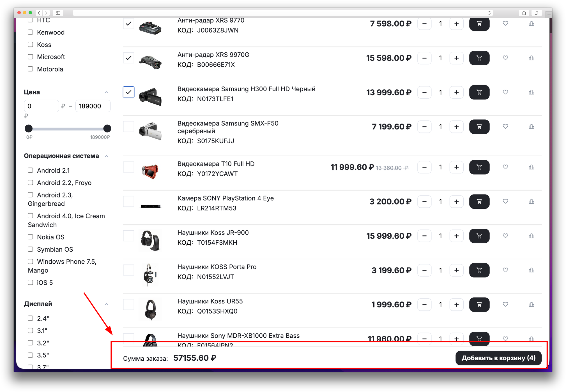Click browser reload icon in address bar
Image resolution: width=566 pixels, height=392 pixels.
[x=489, y=13]
